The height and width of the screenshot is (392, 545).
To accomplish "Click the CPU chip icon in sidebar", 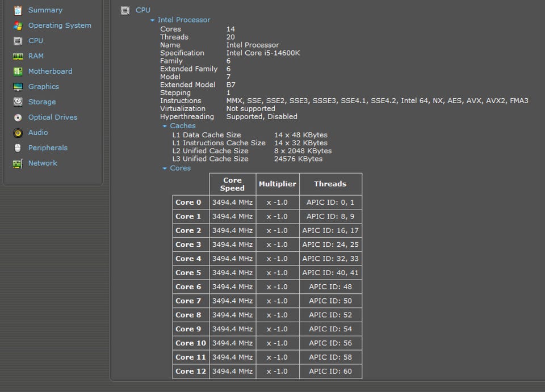I will (x=18, y=41).
